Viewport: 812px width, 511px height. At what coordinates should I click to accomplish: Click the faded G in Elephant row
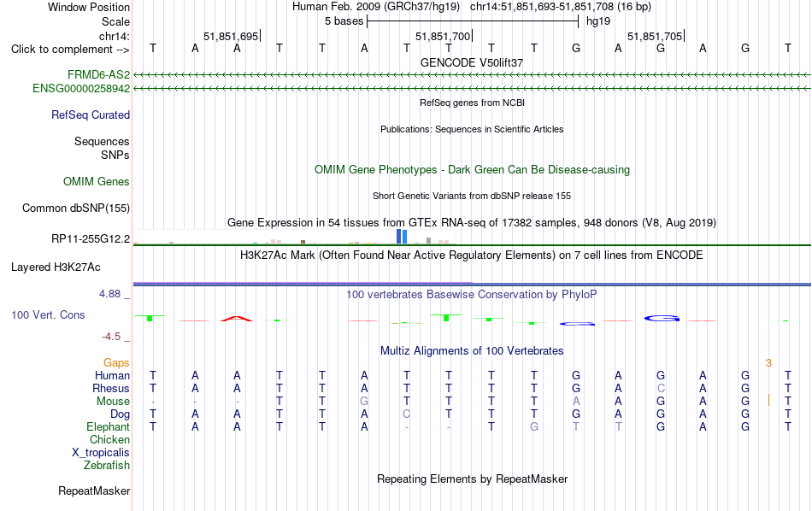(534, 426)
